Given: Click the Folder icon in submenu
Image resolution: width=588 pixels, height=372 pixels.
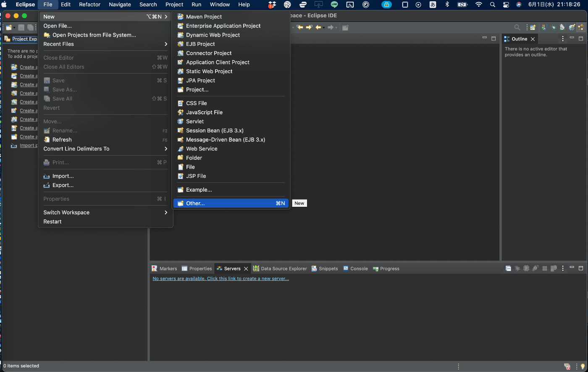Looking at the screenshot, I should [x=181, y=158].
